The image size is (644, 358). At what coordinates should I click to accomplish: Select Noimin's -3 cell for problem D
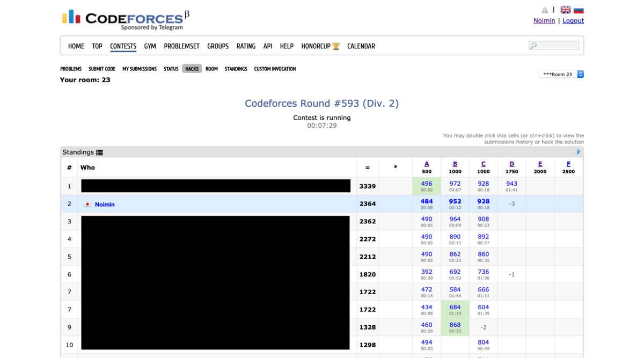[512, 204]
